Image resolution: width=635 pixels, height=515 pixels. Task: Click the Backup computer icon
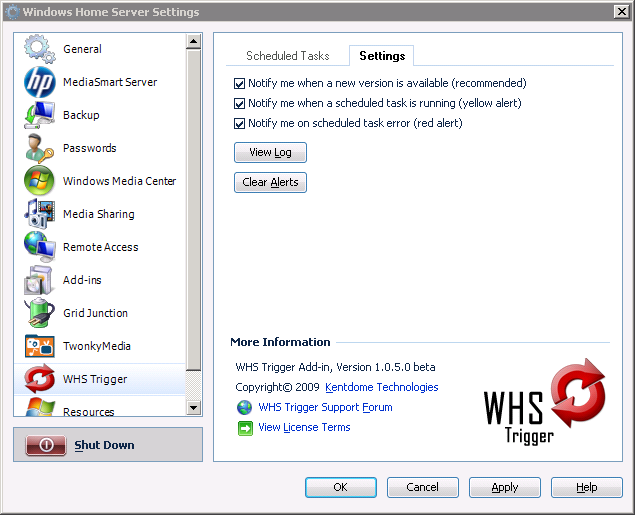coord(39,115)
